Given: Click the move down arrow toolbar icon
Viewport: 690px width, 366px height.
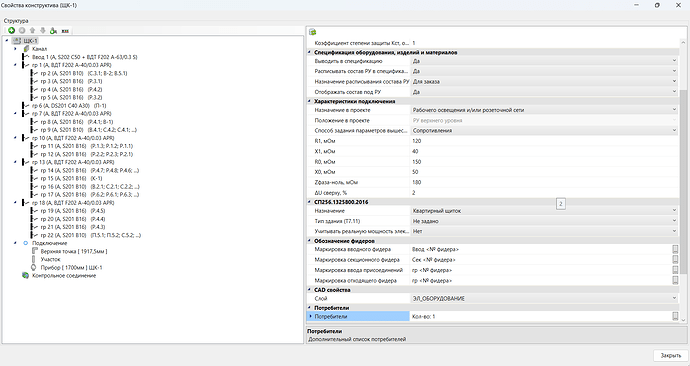Looking at the screenshot, I should 43,30.
